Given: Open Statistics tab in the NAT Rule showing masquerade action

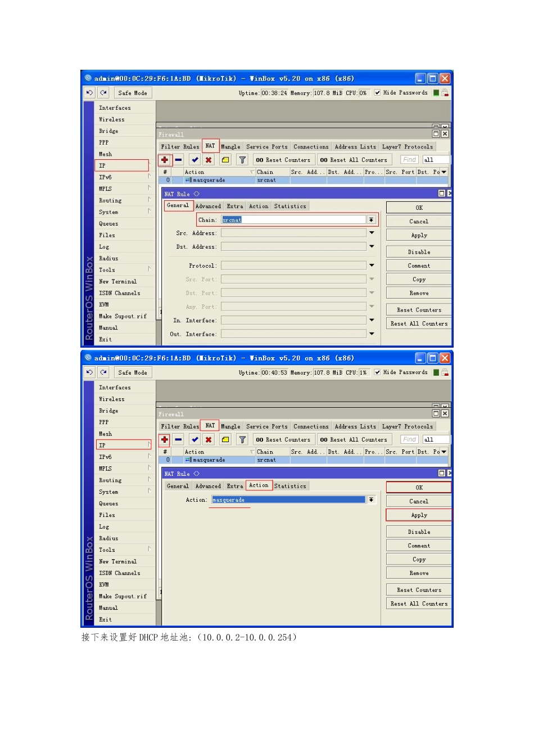Looking at the screenshot, I should click(x=290, y=486).
